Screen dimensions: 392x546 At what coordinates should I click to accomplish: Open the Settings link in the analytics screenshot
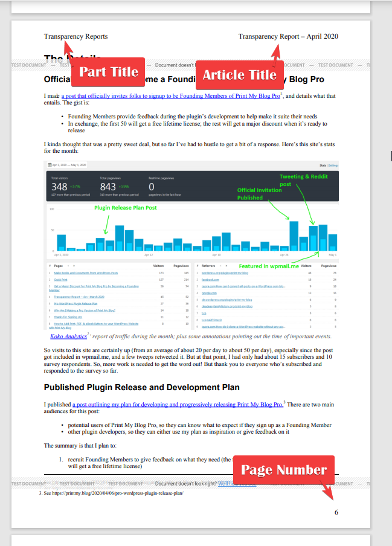click(333, 165)
